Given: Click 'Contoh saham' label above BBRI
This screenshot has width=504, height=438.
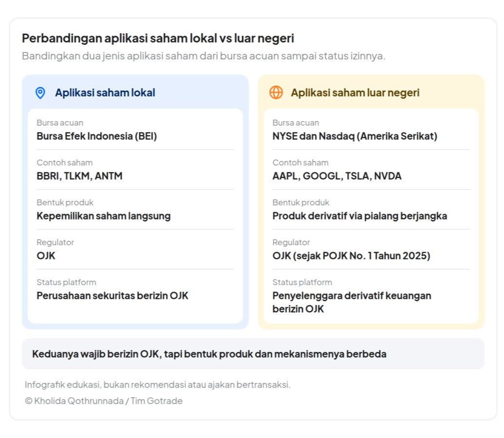Looking at the screenshot, I should 65,163.
